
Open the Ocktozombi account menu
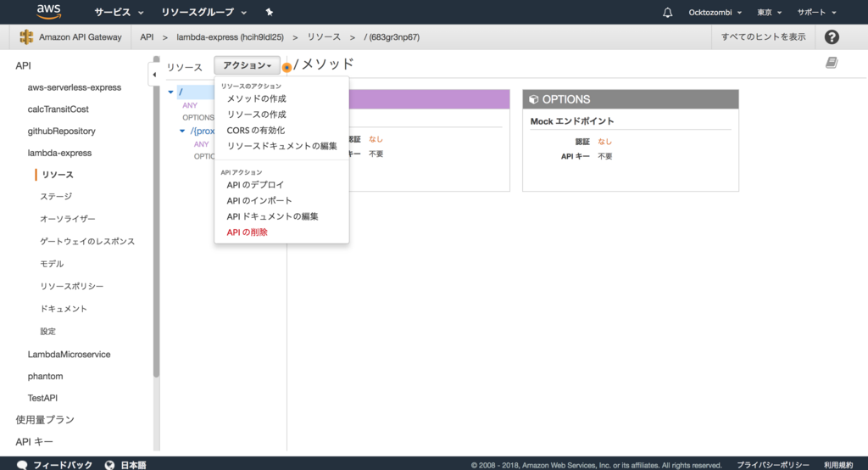coord(715,12)
